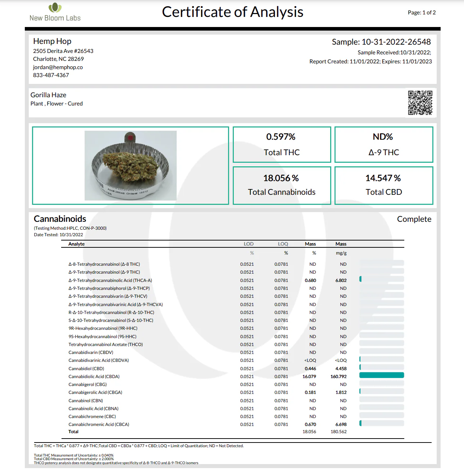Click the Tetrahydrocannabinol Acetate (THCO) row name
Screen dimensions: 464x476
click(x=106, y=345)
